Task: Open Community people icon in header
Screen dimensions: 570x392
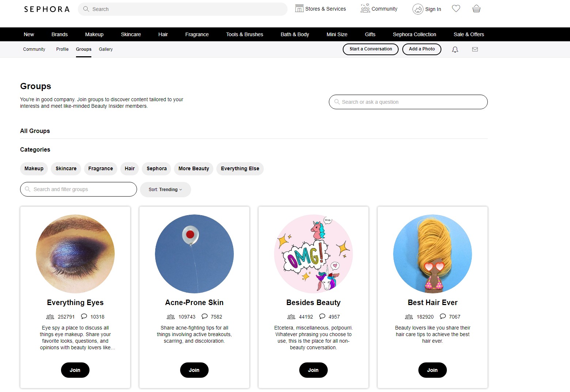Action: [365, 8]
